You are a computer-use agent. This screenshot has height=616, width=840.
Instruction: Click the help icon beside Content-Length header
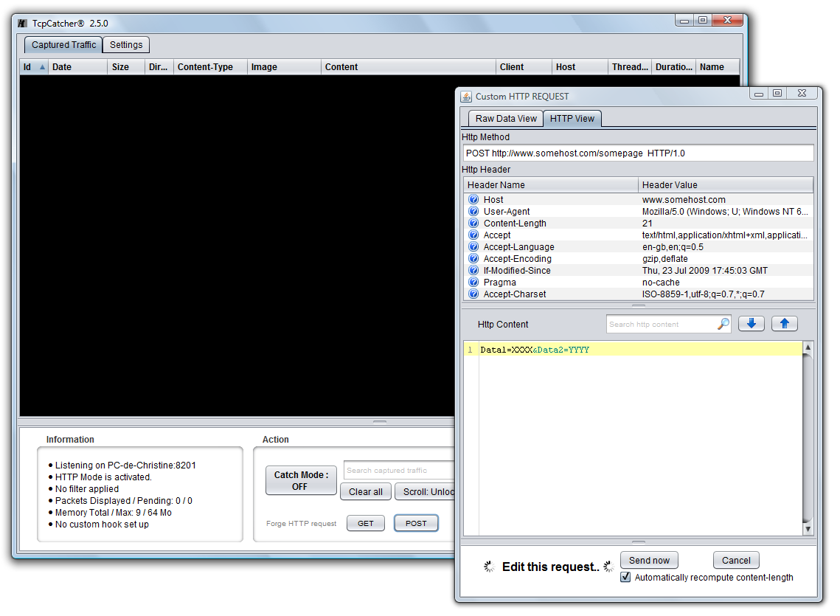[473, 223]
